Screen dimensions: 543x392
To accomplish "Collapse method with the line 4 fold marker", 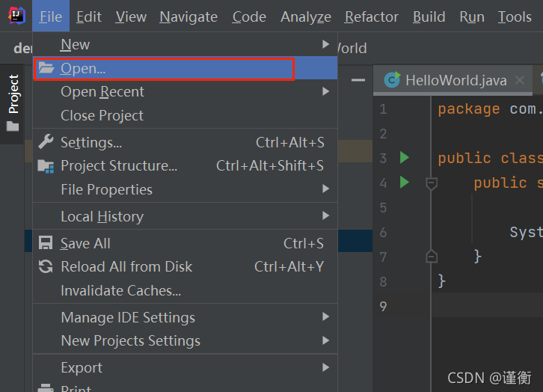I will (432, 183).
